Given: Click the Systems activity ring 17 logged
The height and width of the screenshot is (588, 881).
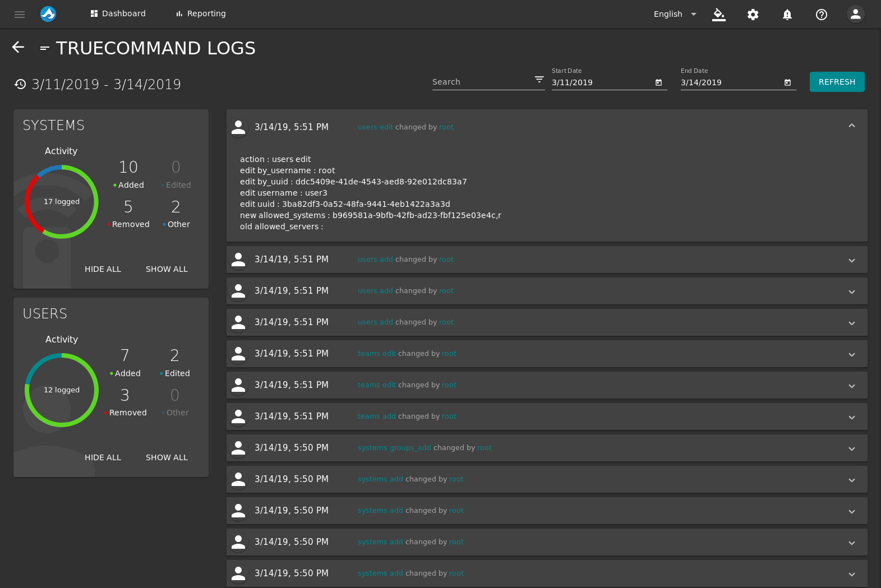Looking at the screenshot, I should (62, 202).
